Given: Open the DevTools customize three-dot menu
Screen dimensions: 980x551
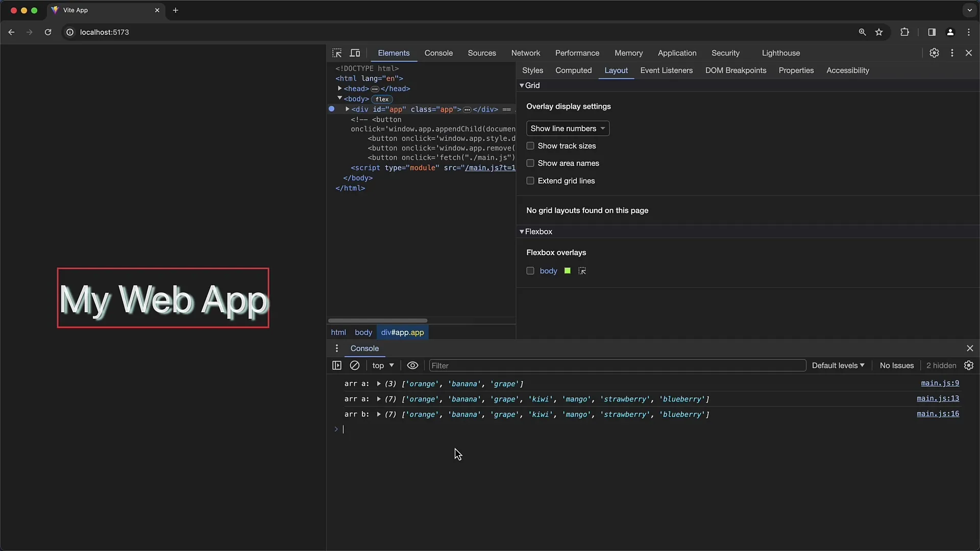Looking at the screenshot, I should [x=952, y=53].
